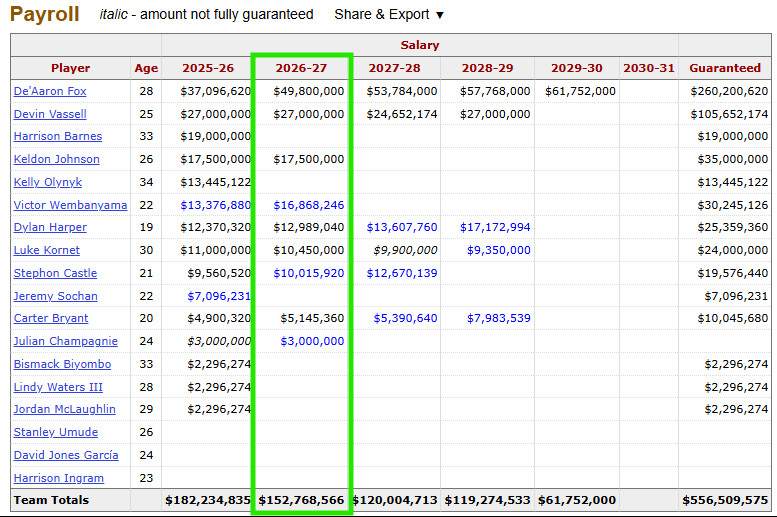The height and width of the screenshot is (517, 777).
Task: Click the Age column header
Action: 146,68
